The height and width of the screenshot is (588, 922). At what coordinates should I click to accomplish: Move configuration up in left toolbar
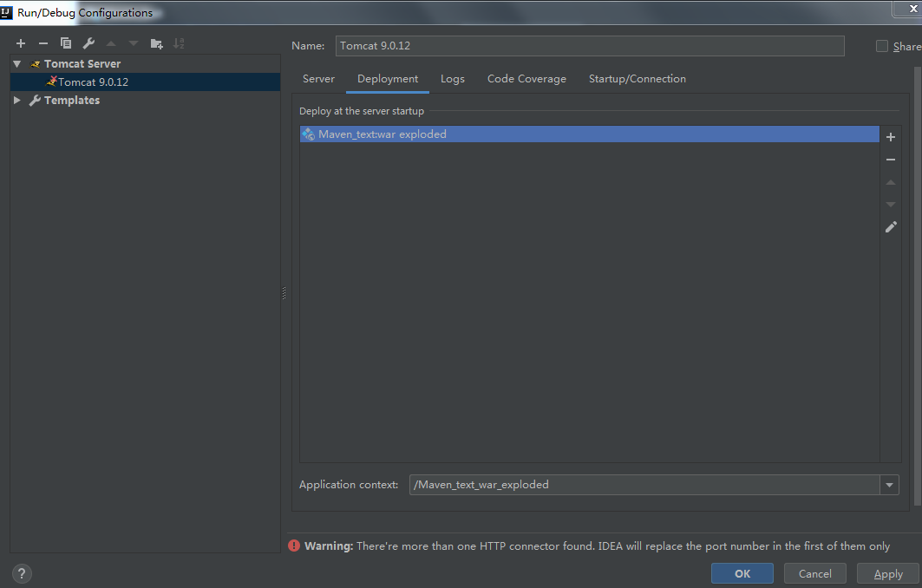(x=111, y=43)
